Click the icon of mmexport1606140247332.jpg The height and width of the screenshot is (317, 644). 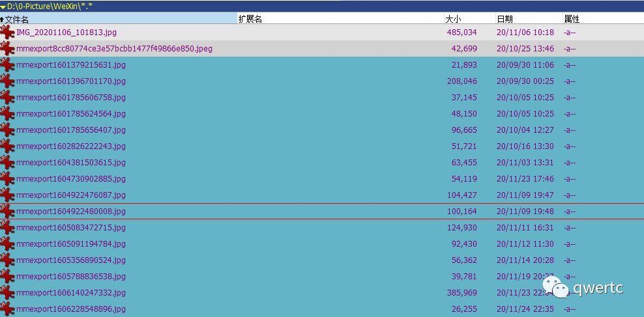(x=7, y=293)
